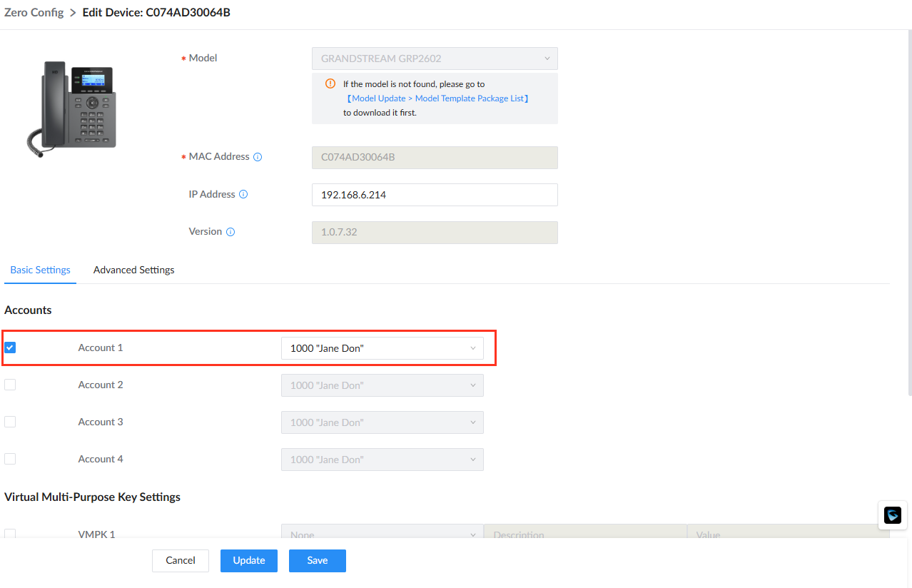The height and width of the screenshot is (588, 912).
Task: Click the orange warning icon in the model notice
Action: tap(330, 83)
